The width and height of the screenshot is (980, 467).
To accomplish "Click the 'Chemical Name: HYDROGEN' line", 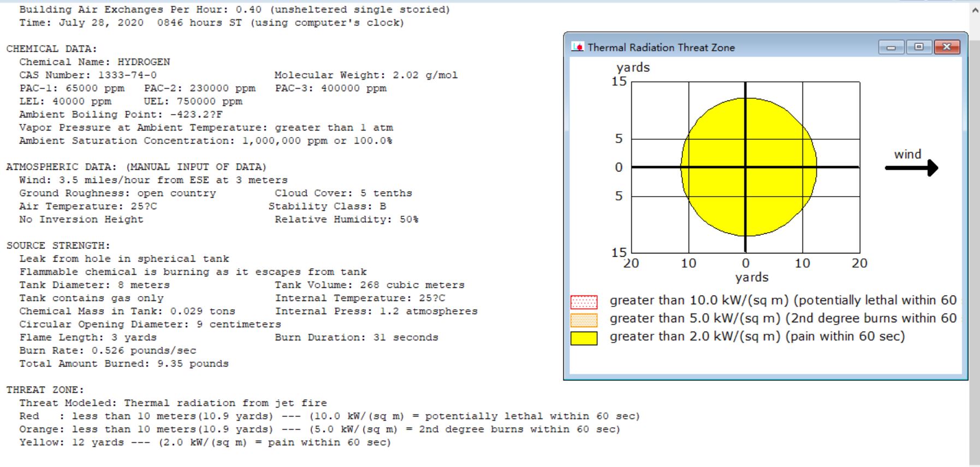I will coord(94,62).
